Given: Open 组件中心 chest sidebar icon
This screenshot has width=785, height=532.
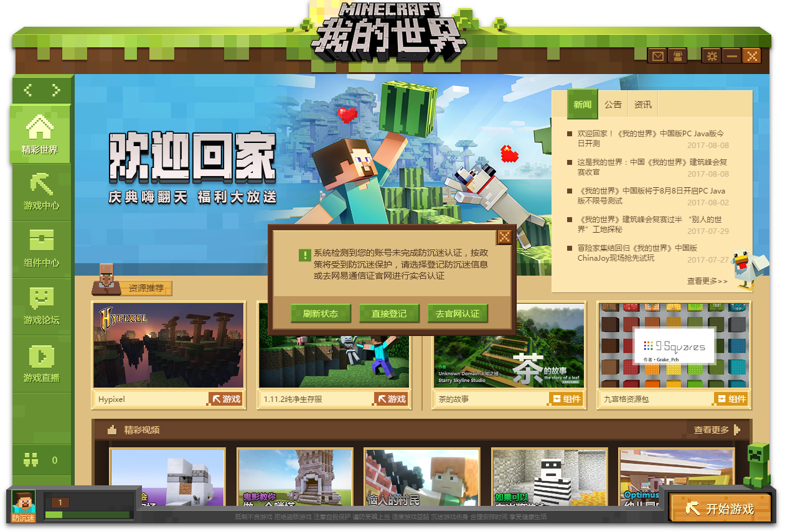Looking at the screenshot, I should pyautogui.click(x=41, y=248).
